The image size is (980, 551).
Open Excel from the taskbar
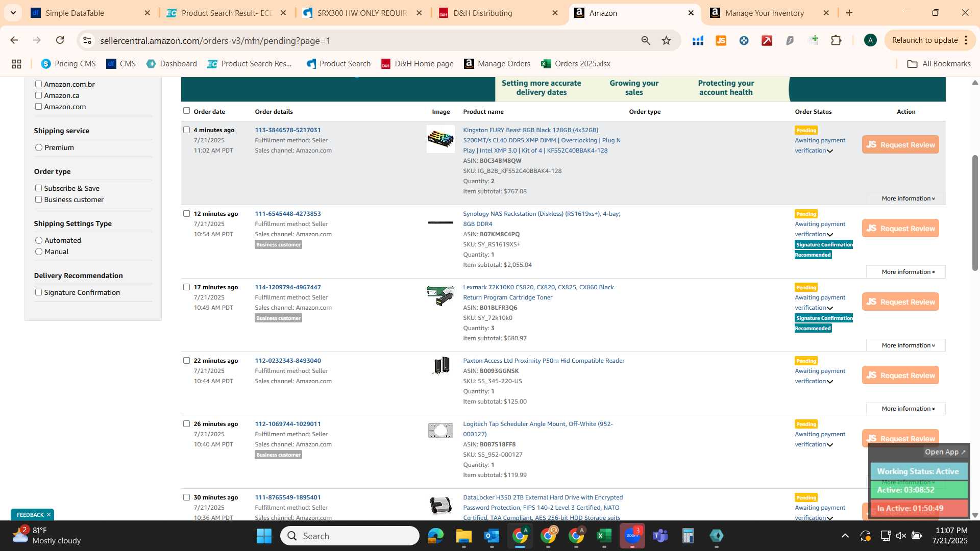(604, 536)
